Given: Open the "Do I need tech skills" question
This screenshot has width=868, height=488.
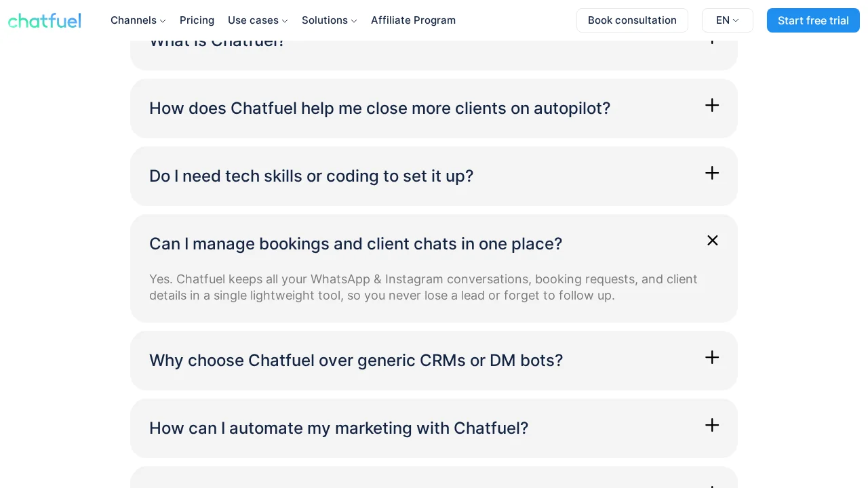Looking at the screenshot, I should pos(312,176).
